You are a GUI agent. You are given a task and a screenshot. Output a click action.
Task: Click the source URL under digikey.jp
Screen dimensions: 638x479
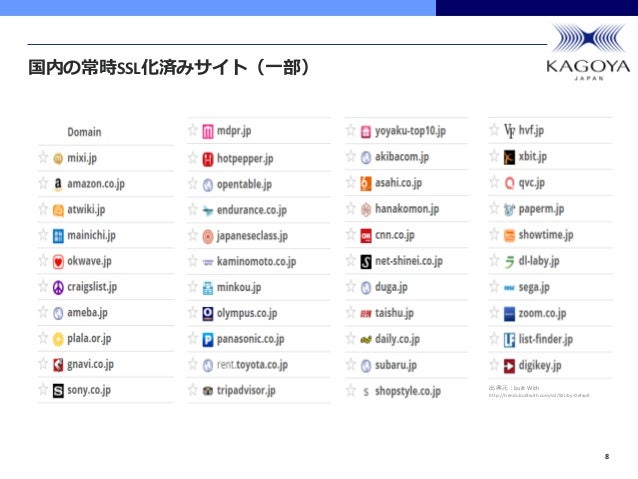point(539,395)
